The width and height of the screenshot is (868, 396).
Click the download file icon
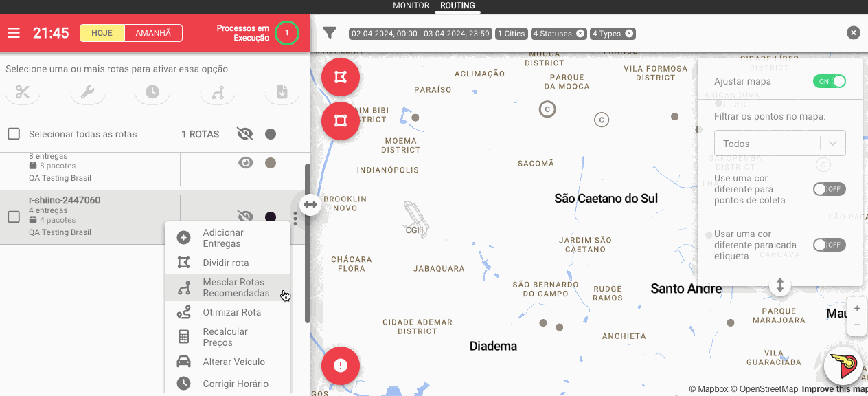282,92
